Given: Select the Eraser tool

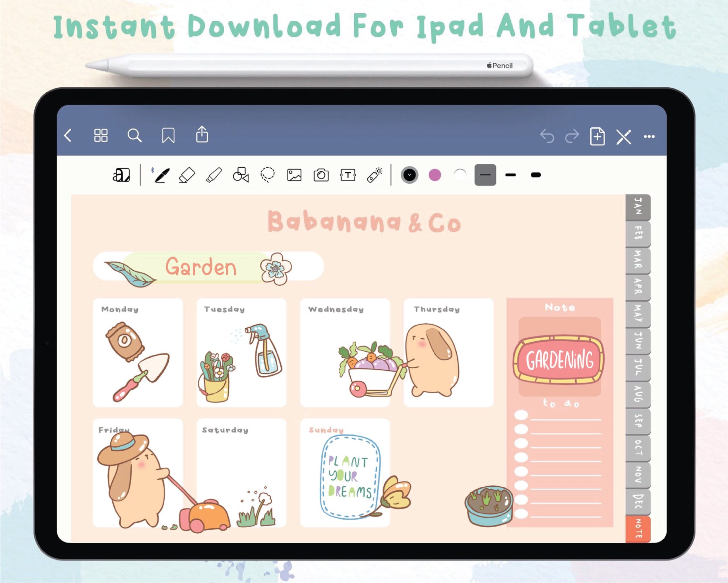Looking at the screenshot, I should click(187, 175).
